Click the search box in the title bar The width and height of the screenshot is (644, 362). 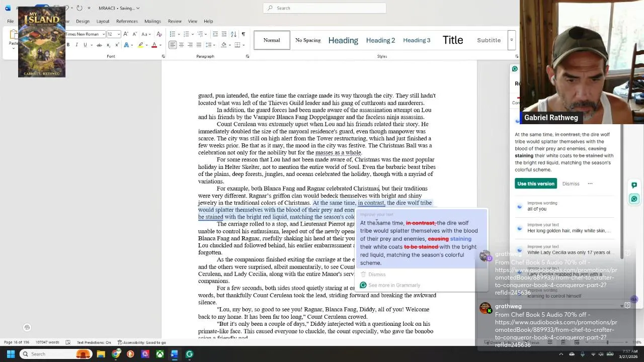click(x=325, y=8)
